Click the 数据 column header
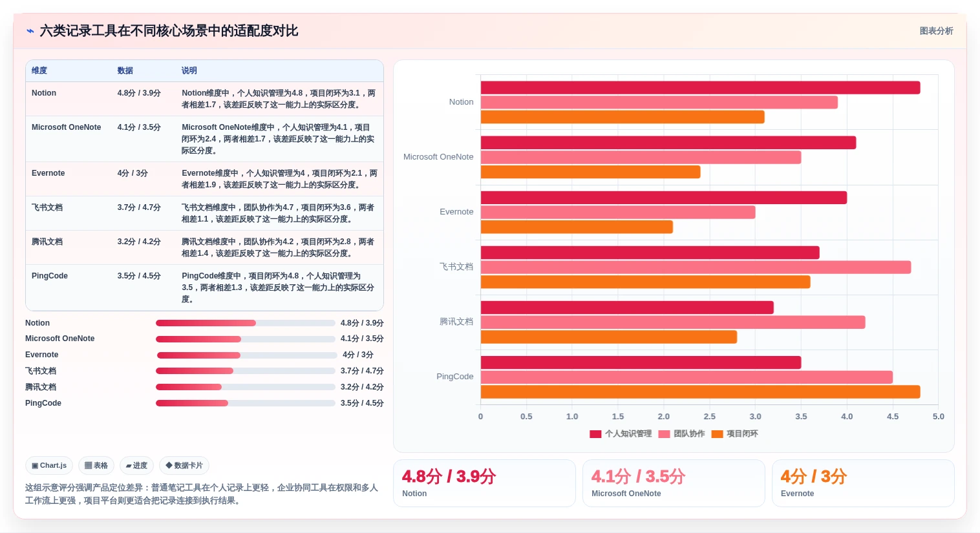 [x=125, y=70]
